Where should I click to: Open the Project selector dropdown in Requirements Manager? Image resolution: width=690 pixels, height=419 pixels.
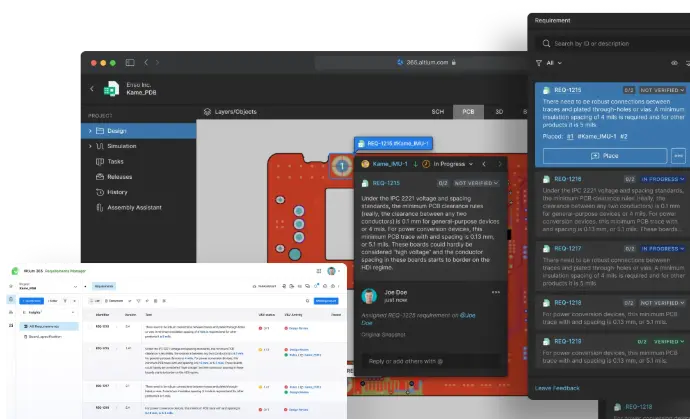coord(48,287)
